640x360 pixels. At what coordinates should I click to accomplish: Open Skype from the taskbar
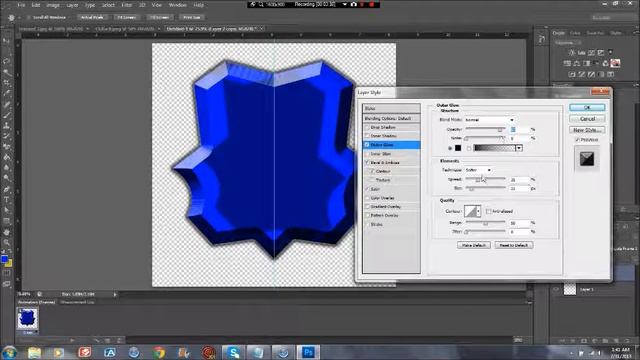[x=233, y=352]
